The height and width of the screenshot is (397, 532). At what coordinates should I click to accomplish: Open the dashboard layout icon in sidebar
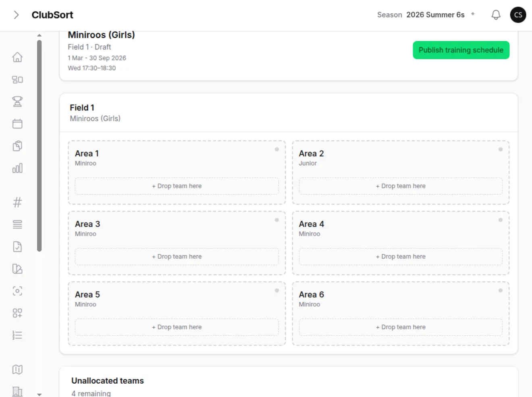(x=17, y=79)
